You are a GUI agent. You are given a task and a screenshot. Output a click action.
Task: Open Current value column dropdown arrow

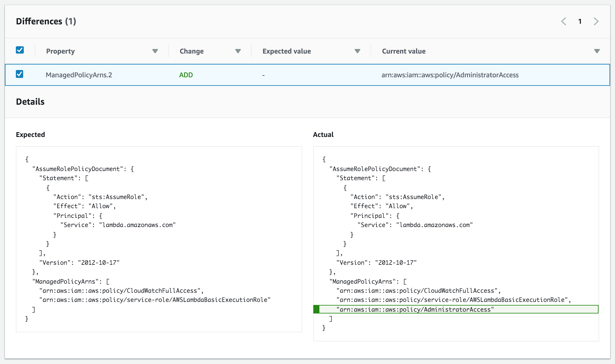click(597, 51)
